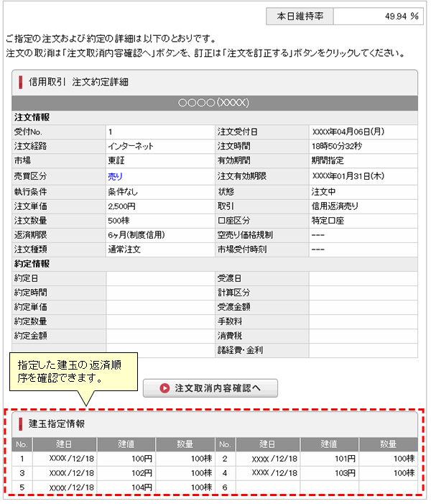
Task: Click the blue 売り text
Action: (115, 176)
